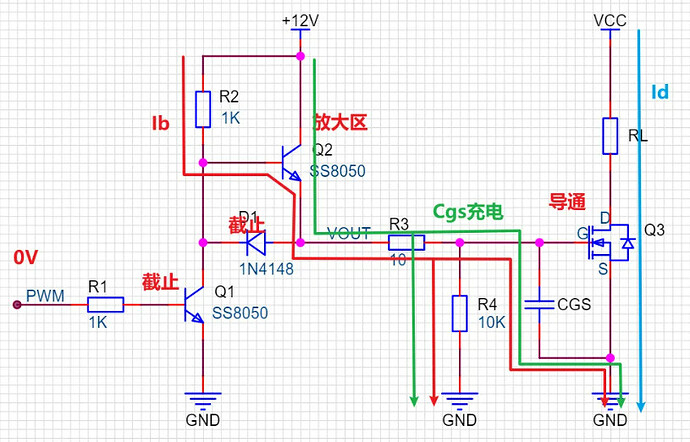
Task: Select the VCC power symbol
Action: 610,23
